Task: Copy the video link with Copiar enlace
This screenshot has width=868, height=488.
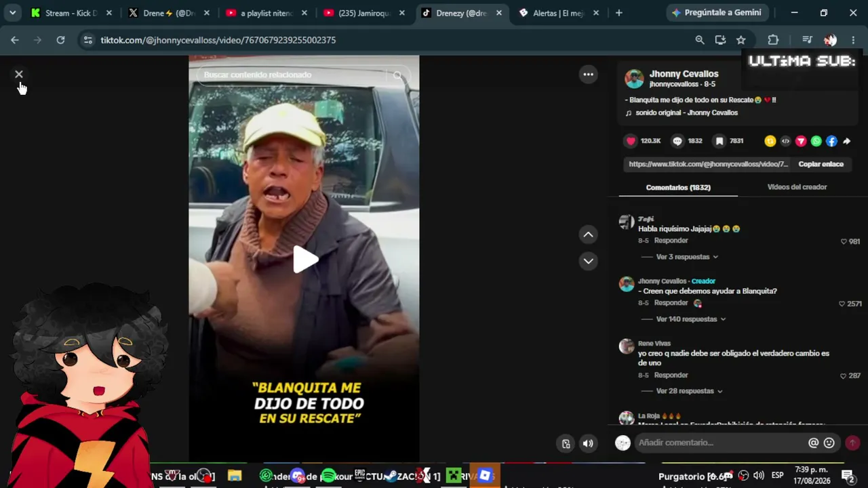Action: (x=821, y=164)
